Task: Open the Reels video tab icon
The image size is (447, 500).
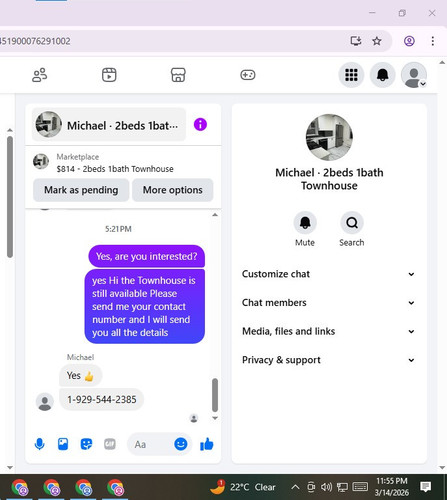Action: pyautogui.click(x=109, y=75)
